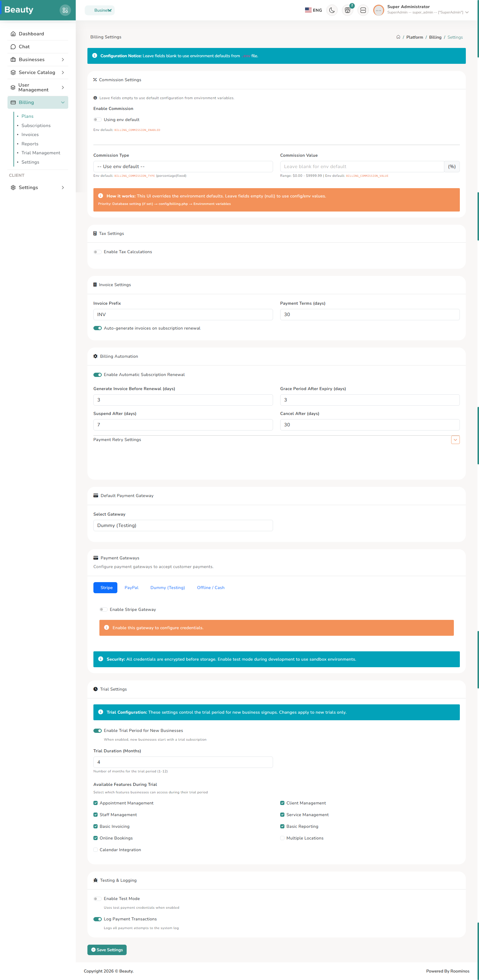Open the Select Gateway dropdown
This screenshot has height=980, width=479.
click(183, 526)
